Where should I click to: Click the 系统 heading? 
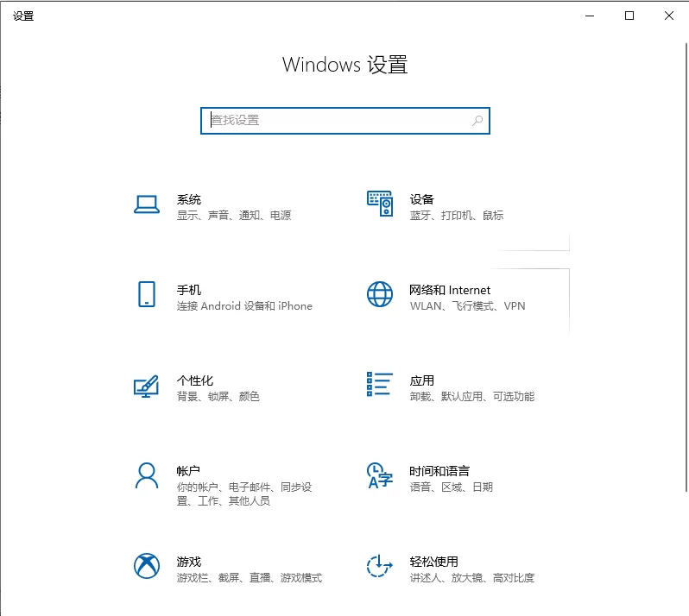(x=189, y=200)
